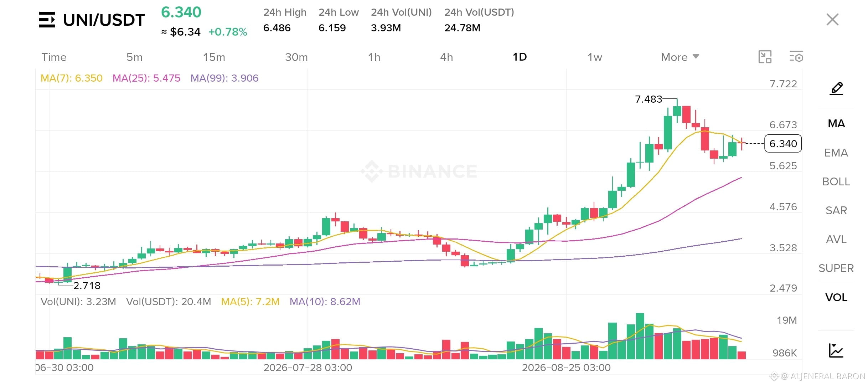This screenshot has height=385, width=868.
Task: Expand the More timeframes dropdown
Action: 680,57
